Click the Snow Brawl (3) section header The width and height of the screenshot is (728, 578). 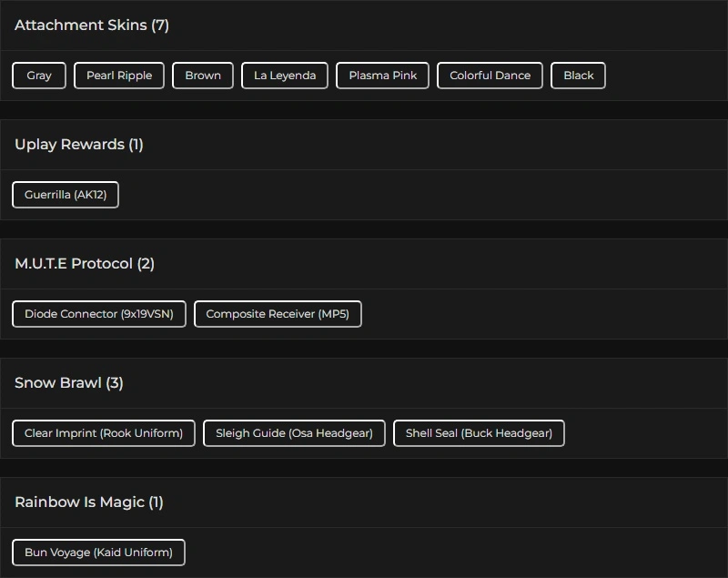69,383
